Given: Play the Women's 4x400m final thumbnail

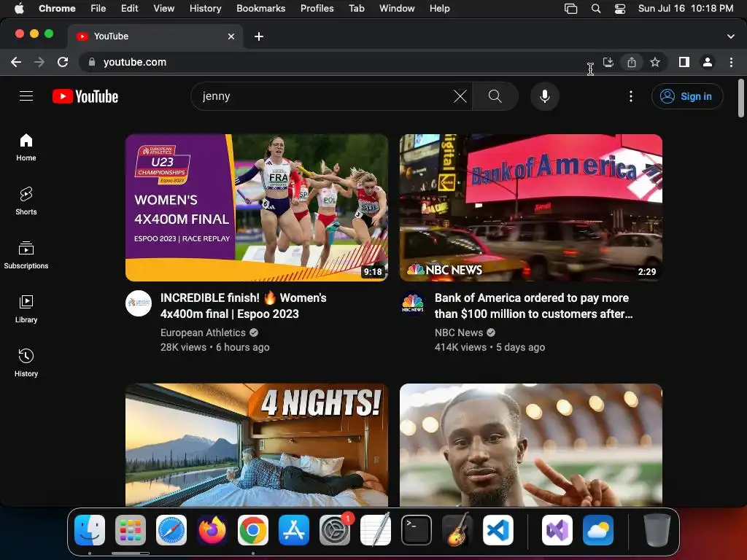Looking at the screenshot, I should (257, 208).
